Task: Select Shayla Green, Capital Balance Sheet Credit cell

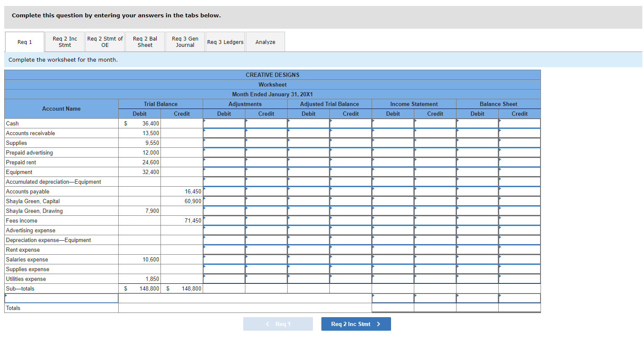Action: click(519, 201)
